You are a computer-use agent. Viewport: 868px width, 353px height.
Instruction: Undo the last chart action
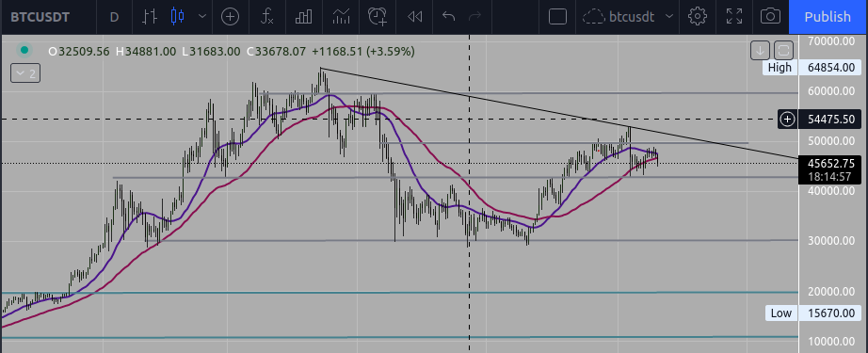(x=448, y=17)
